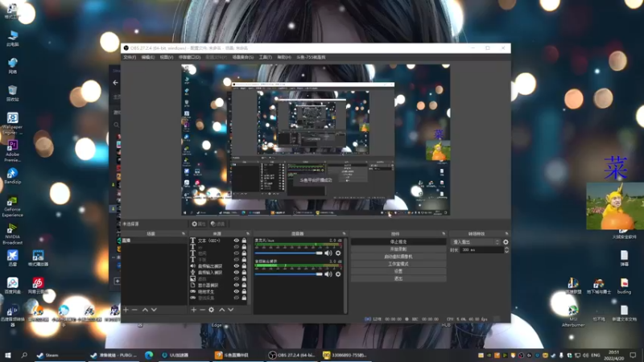This screenshot has width=644, height=362.
Task: Undock the 场景 panel via its icon
Action: coord(184,233)
